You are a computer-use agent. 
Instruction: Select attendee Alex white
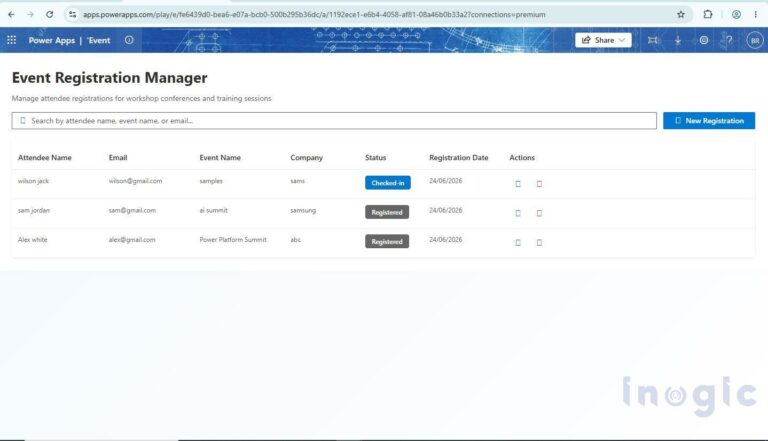click(33, 240)
